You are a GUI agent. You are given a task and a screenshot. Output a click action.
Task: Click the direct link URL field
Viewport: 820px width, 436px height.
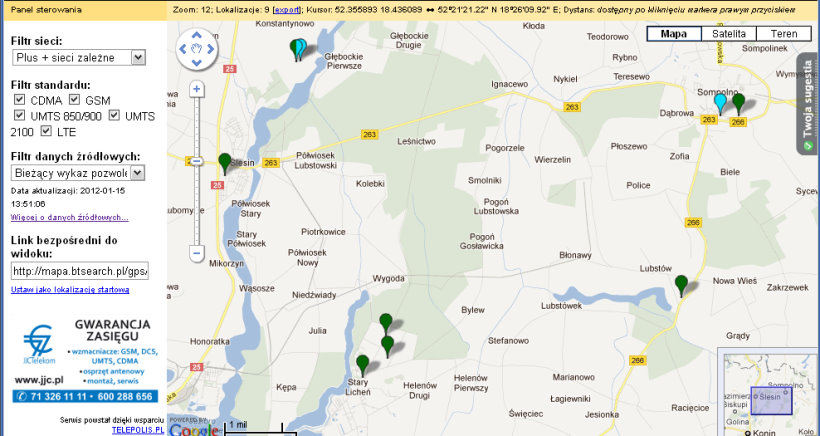click(x=79, y=271)
